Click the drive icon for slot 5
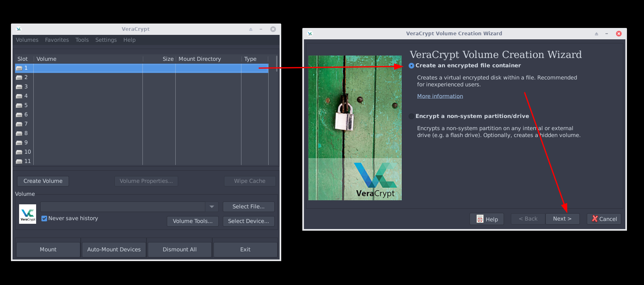Image resolution: width=644 pixels, height=285 pixels. tap(19, 105)
